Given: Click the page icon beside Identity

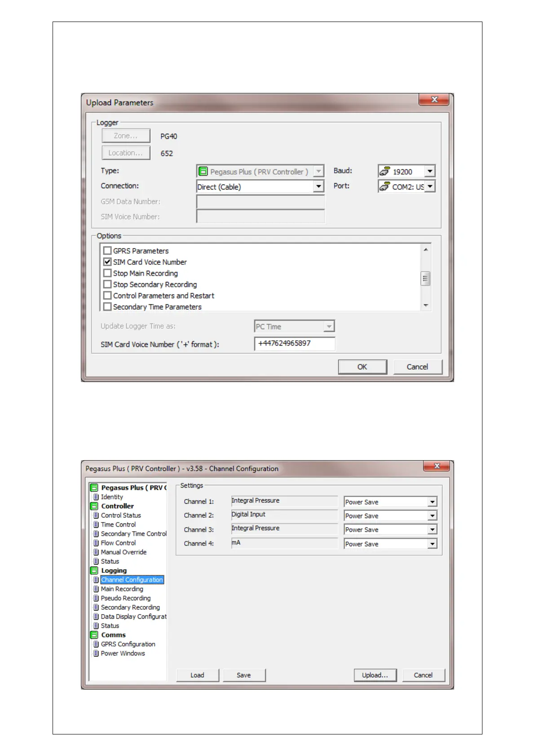Looking at the screenshot, I should pyautogui.click(x=96, y=497).
